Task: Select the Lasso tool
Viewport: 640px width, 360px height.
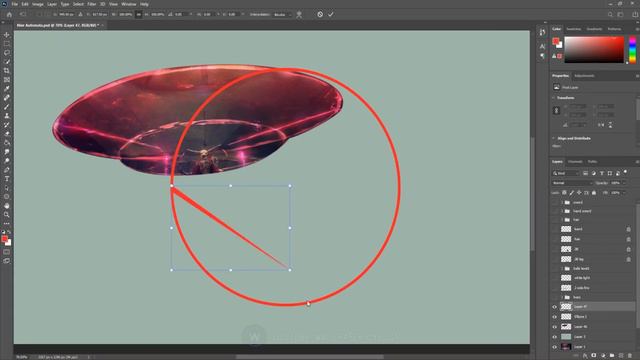Action: 7,53
